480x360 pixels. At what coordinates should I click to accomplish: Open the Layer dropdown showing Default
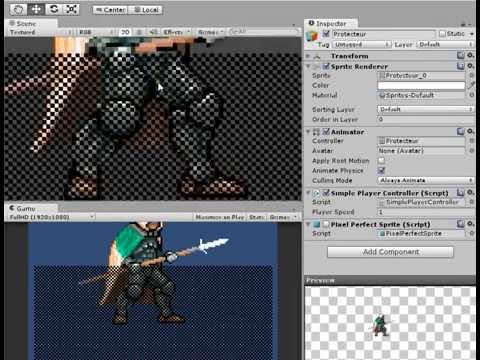pyautogui.click(x=445, y=44)
